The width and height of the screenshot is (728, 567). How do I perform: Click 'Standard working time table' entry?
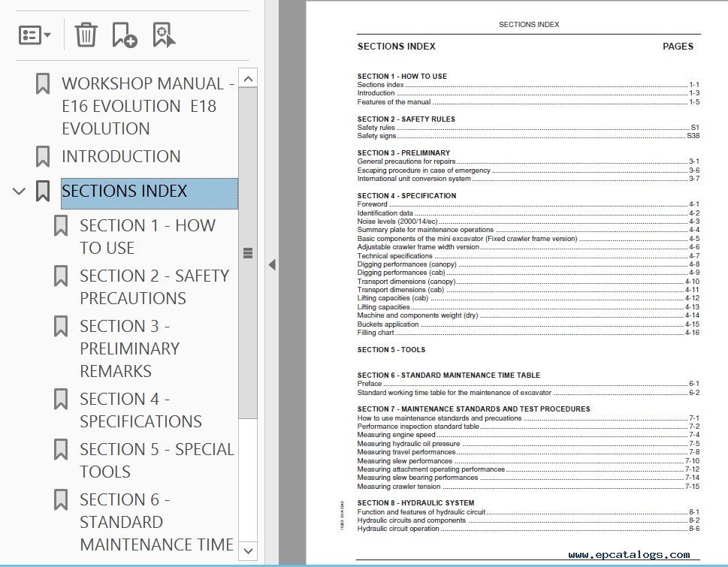(x=528, y=393)
